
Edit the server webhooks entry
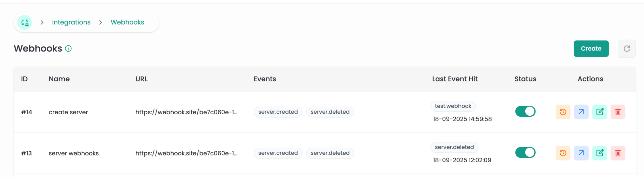tap(599, 153)
